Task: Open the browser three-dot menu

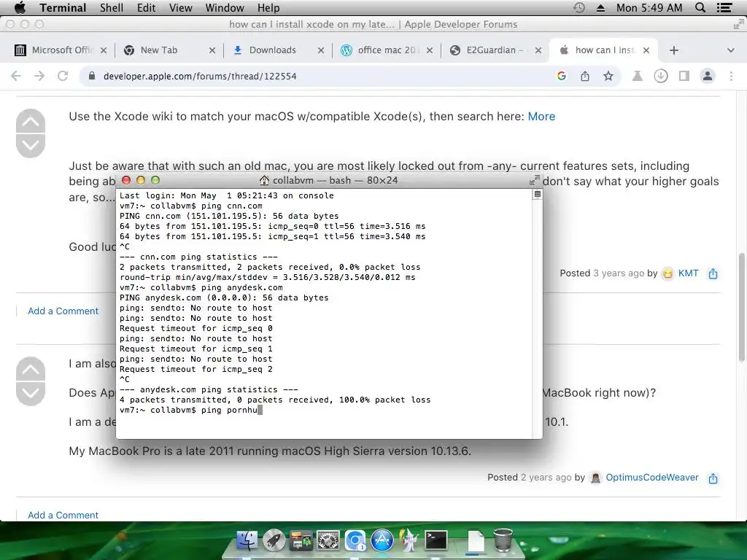Action: [x=731, y=76]
